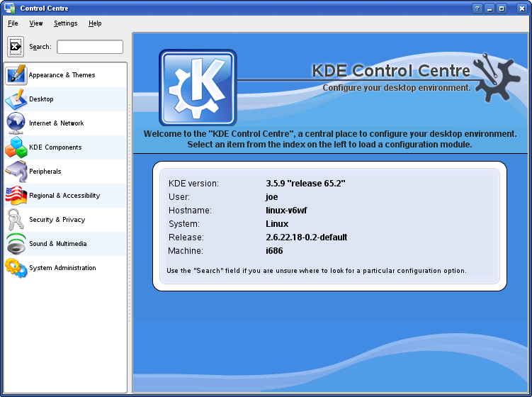Focus the Search input field
The image size is (532, 397).
tap(90, 47)
